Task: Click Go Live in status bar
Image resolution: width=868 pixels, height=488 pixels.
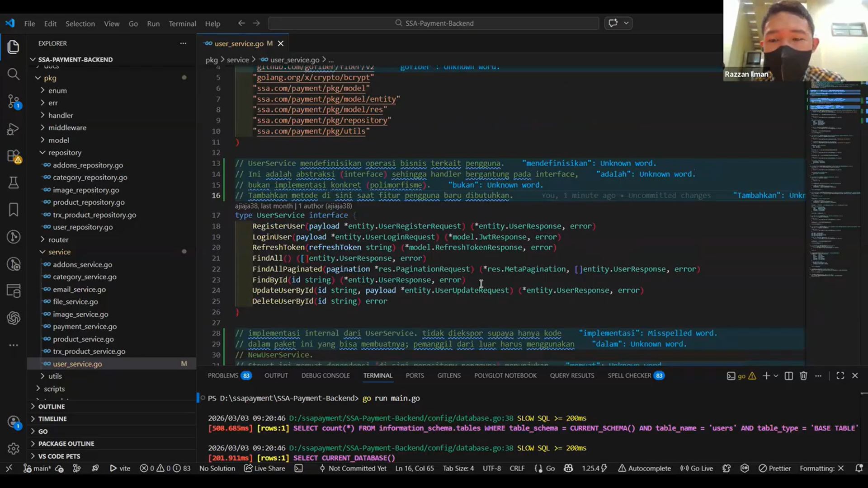Action: [697, 469]
